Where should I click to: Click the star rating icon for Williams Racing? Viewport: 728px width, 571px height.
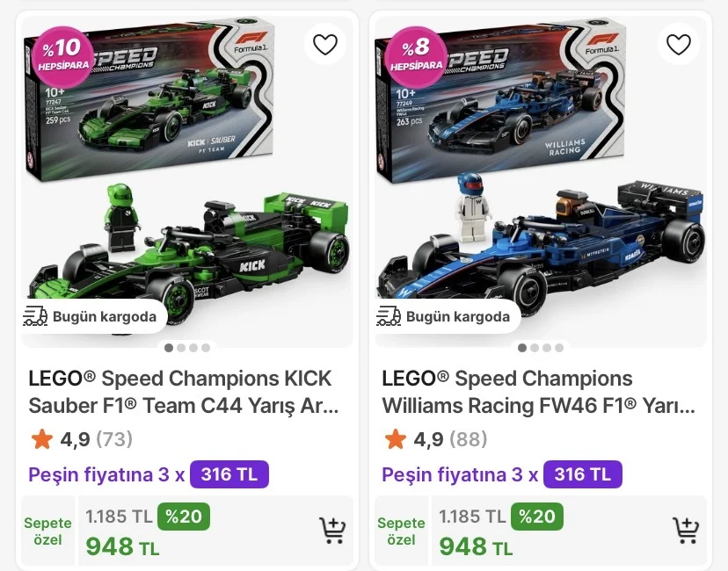point(395,438)
